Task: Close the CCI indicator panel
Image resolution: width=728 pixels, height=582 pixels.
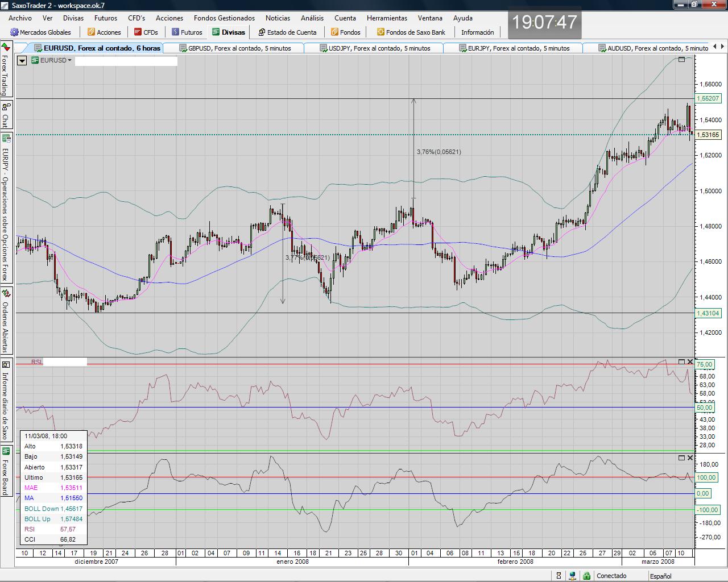Action: (690, 458)
